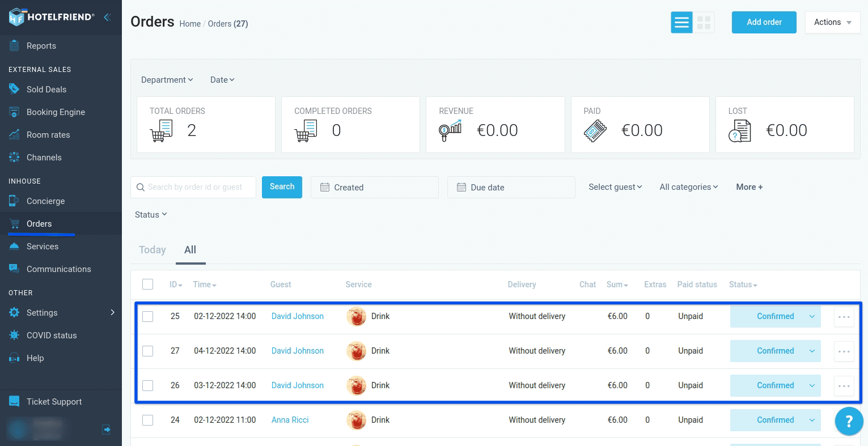868x446 pixels.
Task: Open the Channels section
Action: (x=44, y=157)
